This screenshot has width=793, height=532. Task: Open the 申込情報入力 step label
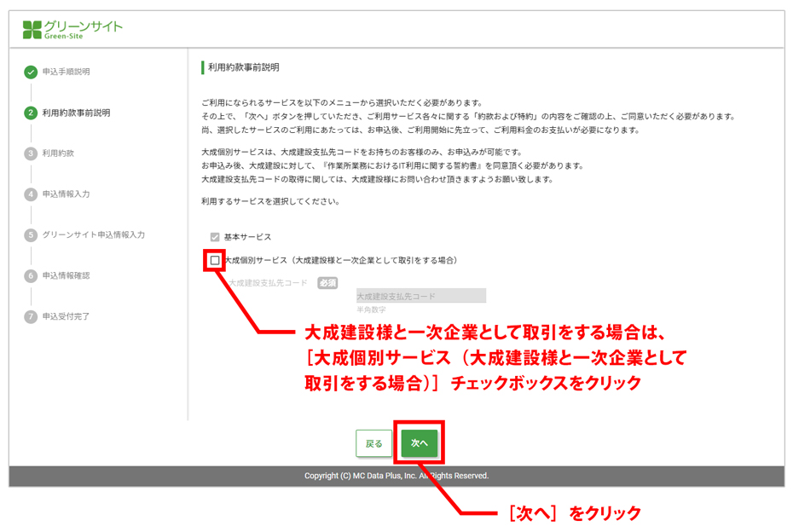(66, 194)
